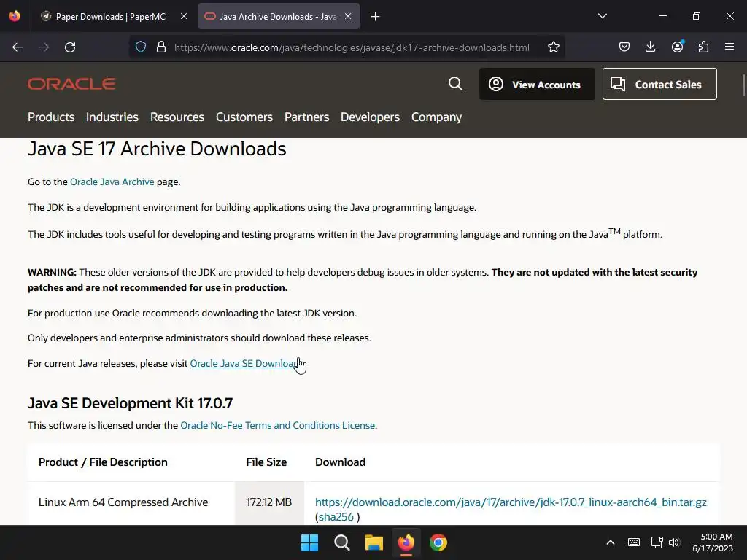Image resolution: width=747 pixels, height=560 pixels.
Task: Download the jdk-17.0.7 linux-aarch64 tar.gz link
Action: click(x=511, y=502)
